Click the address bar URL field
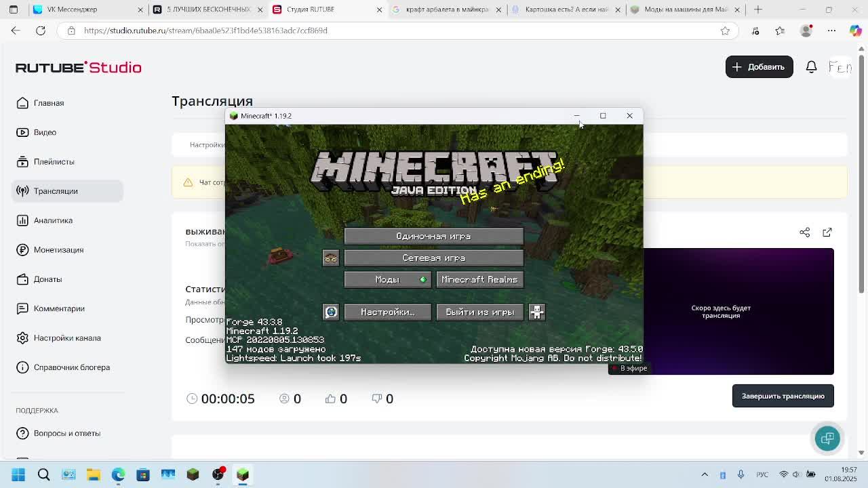The image size is (868, 488). coord(397,30)
